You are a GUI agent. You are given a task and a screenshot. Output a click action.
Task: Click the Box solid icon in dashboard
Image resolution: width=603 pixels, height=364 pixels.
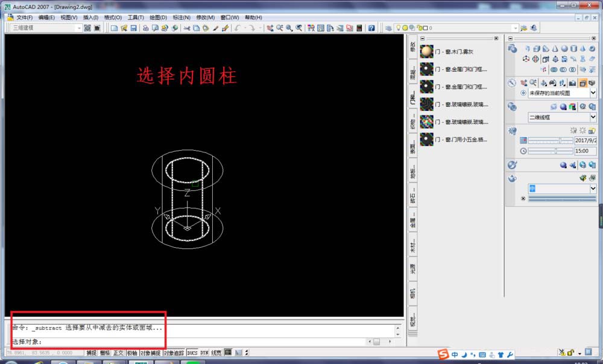pos(537,48)
